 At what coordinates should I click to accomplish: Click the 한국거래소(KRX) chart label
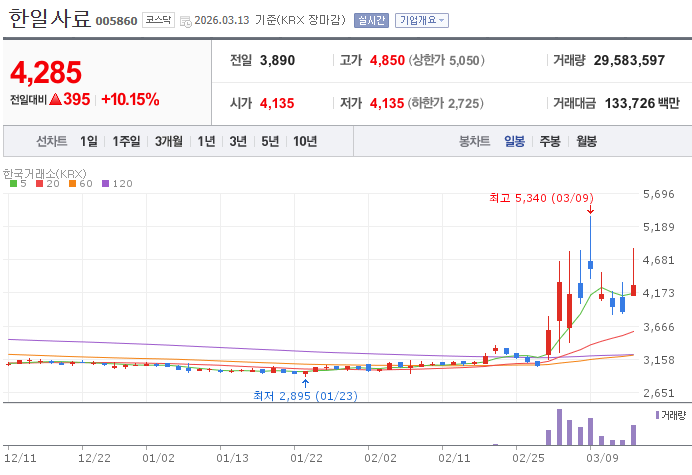(45, 173)
